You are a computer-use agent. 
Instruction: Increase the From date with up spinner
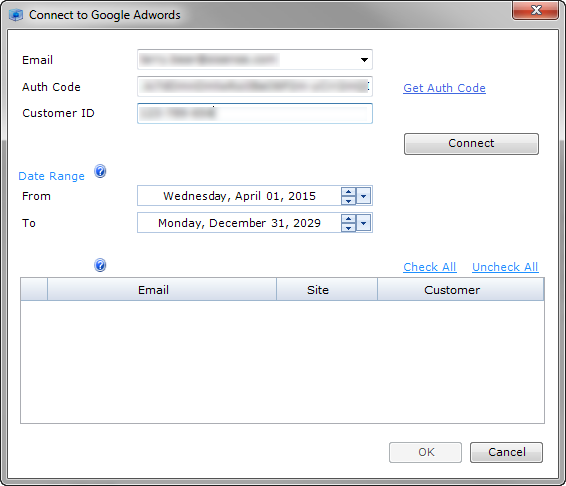pos(348,192)
